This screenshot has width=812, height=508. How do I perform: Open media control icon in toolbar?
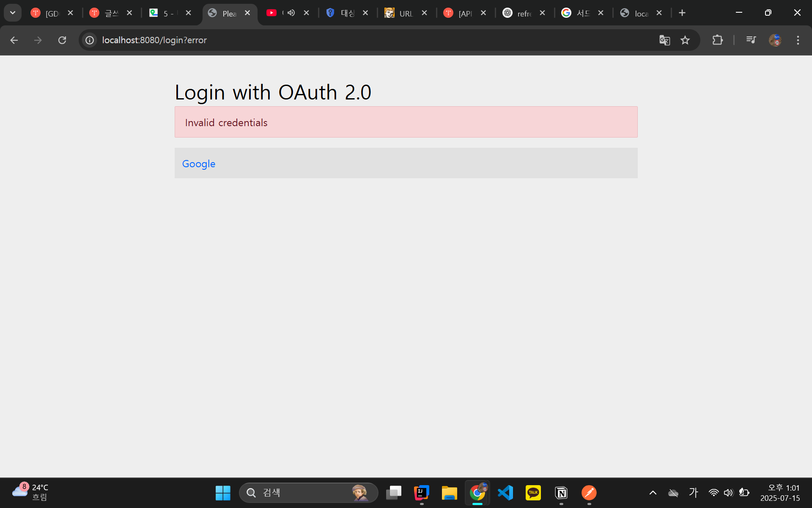751,40
